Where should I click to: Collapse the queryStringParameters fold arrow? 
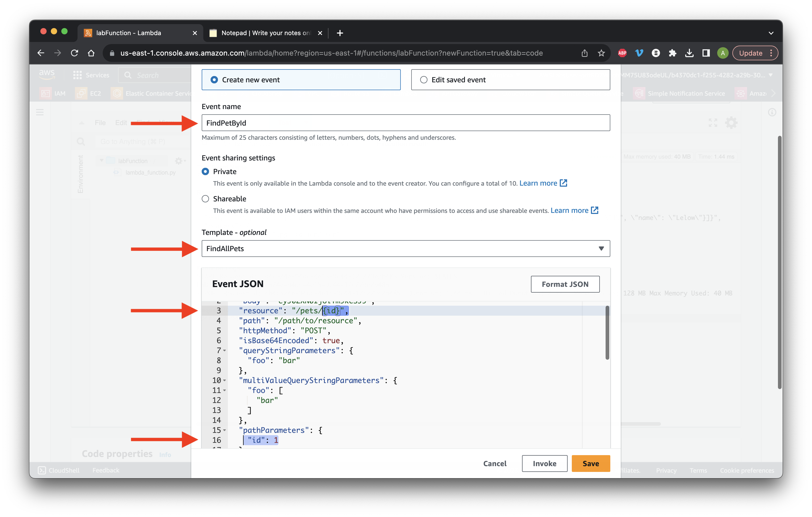[x=224, y=351]
